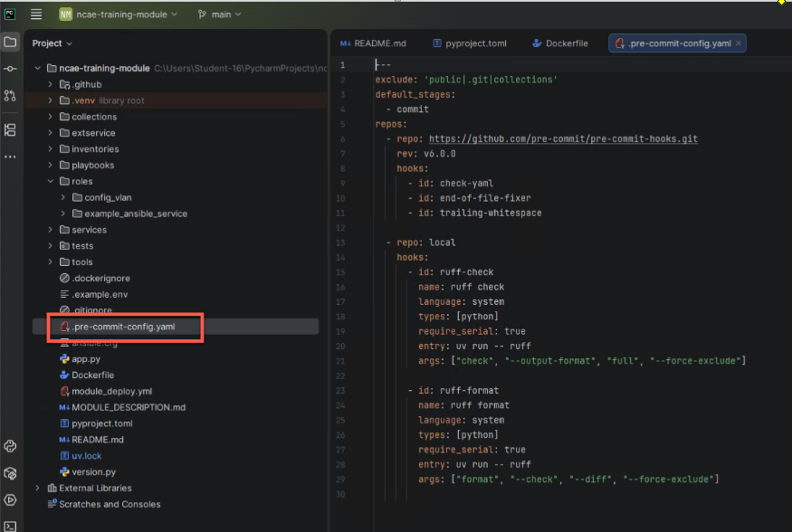Switch to the pyproject.toml editor tab
792x532 pixels.
point(470,43)
